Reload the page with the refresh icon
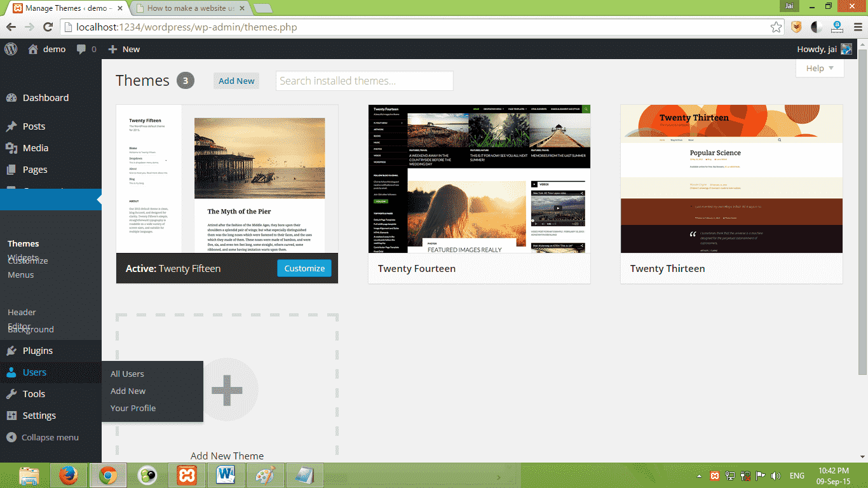Screen dimensions: 868x488 (48, 27)
